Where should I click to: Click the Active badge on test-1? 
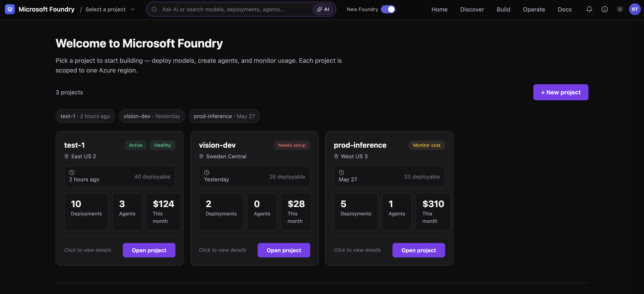[x=136, y=145]
